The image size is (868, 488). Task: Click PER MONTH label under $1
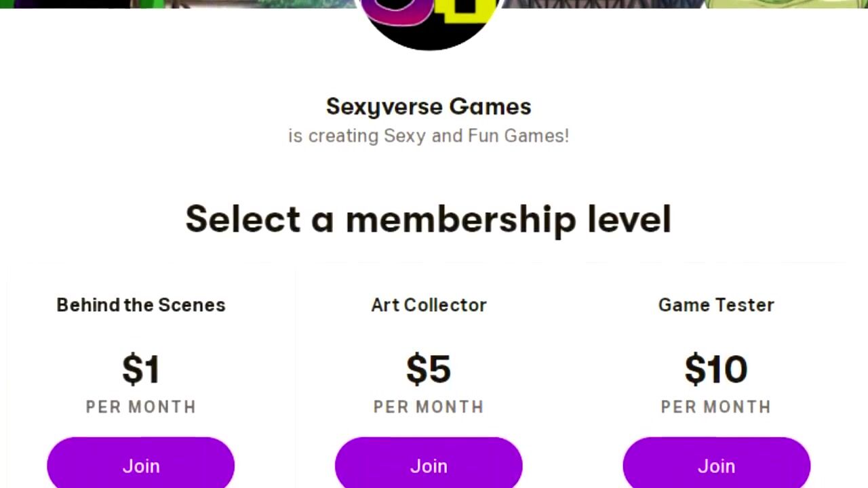[140, 407]
